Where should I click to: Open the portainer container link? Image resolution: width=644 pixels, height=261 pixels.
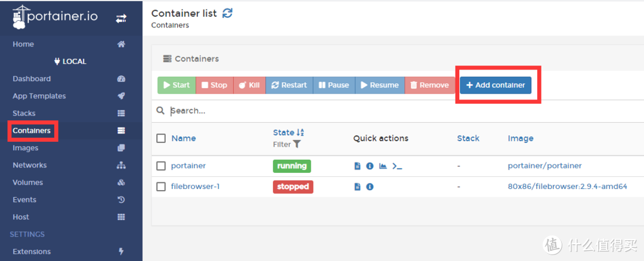[188, 166]
